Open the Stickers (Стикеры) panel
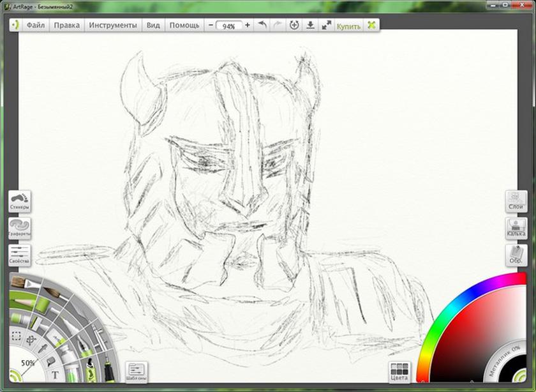 (20, 201)
